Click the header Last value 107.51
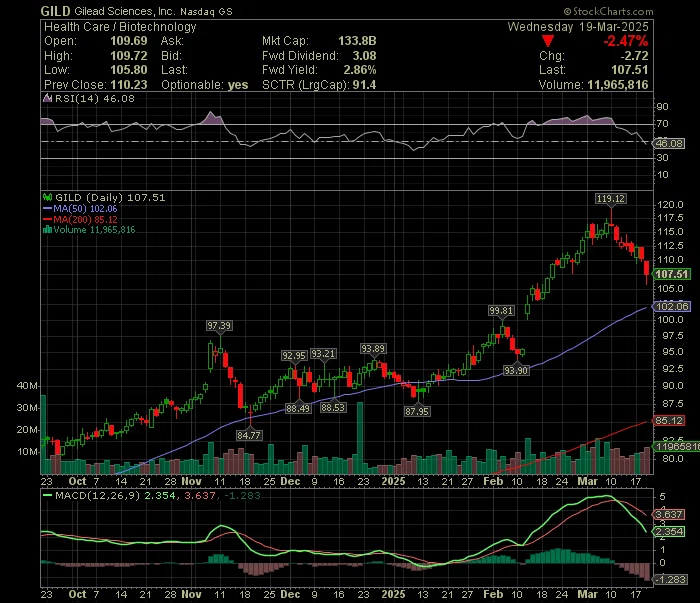 coord(629,70)
